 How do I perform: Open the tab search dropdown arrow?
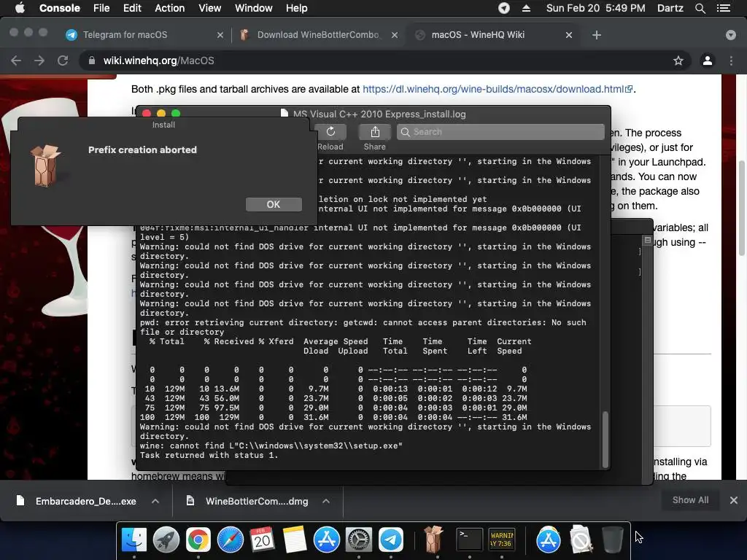coord(730,35)
